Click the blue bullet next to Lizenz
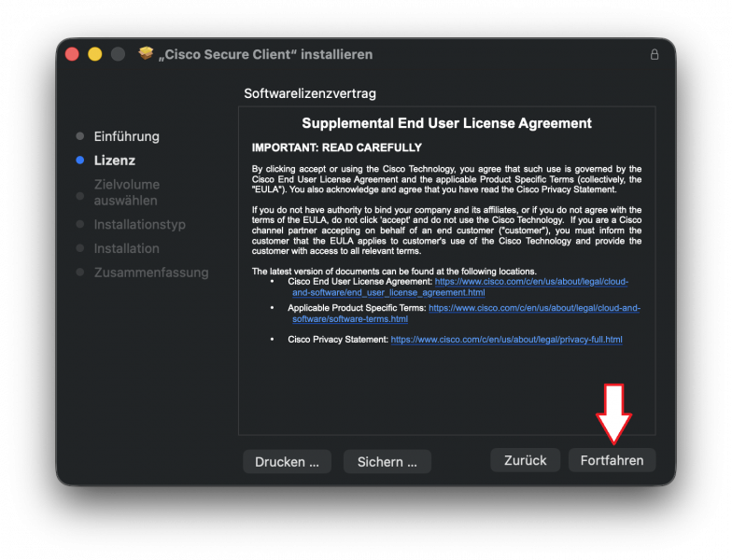 tap(80, 161)
